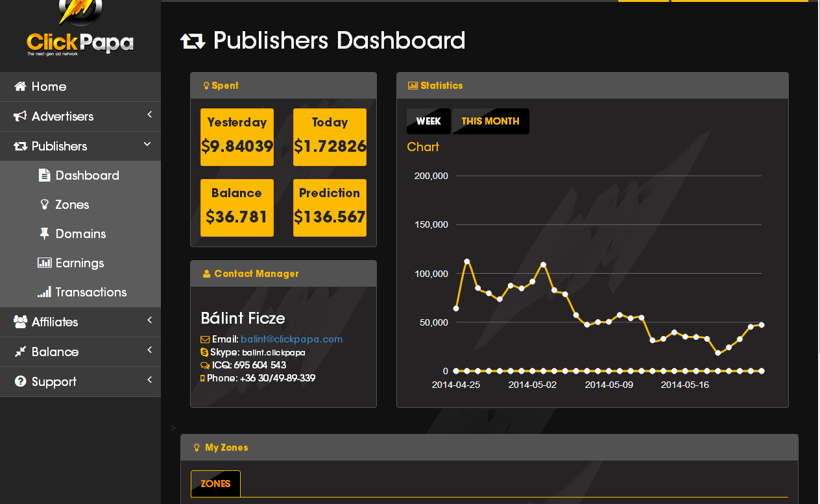Switch to the WEEK statistics tab
Image resolution: width=820 pixels, height=504 pixels.
pos(429,121)
